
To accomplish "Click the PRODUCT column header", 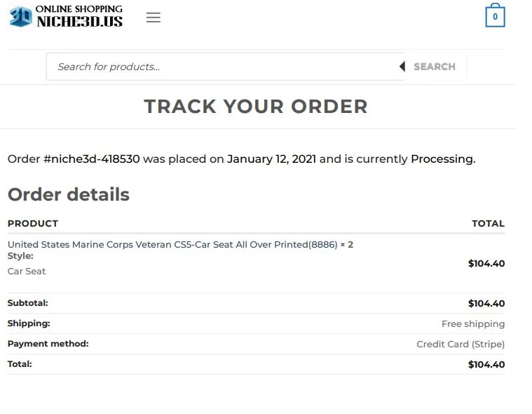I will (33, 223).
